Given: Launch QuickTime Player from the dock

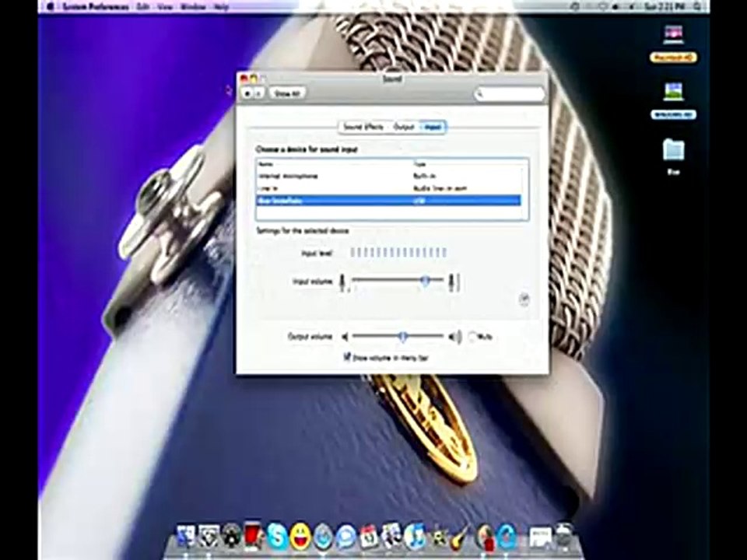Looking at the screenshot, I should click(x=507, y=537).
